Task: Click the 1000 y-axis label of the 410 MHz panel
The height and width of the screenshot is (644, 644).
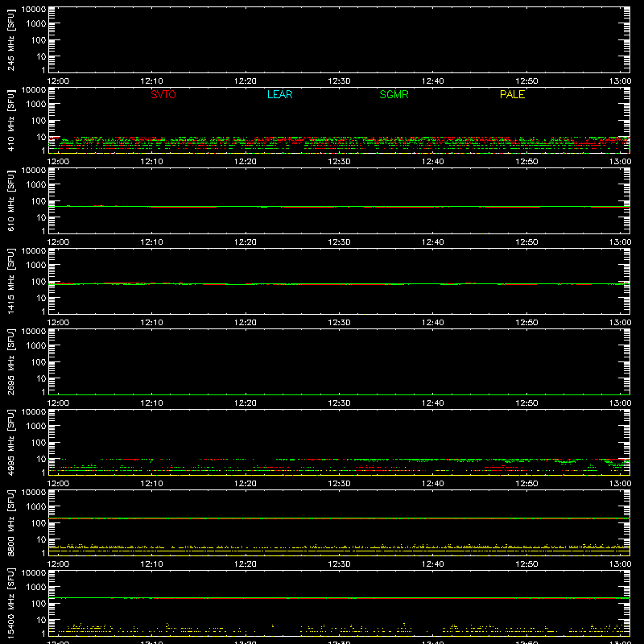Action: click(x=36, y=105)
